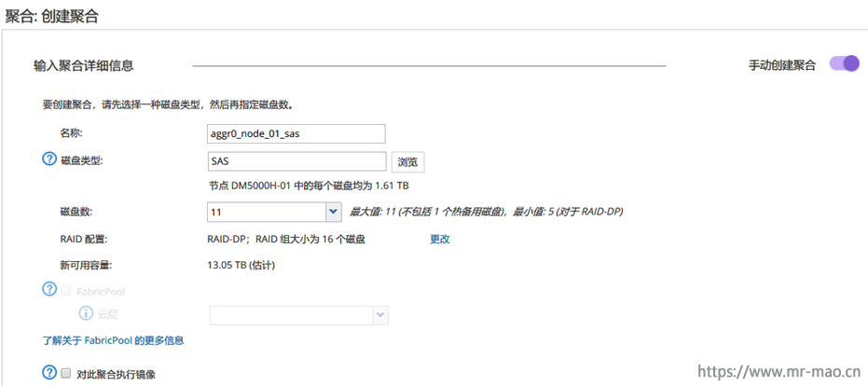Open 了解关于 FabricPool 的更多信息 link
Viewport: 868px width, 386px height.
coord(113,340)
